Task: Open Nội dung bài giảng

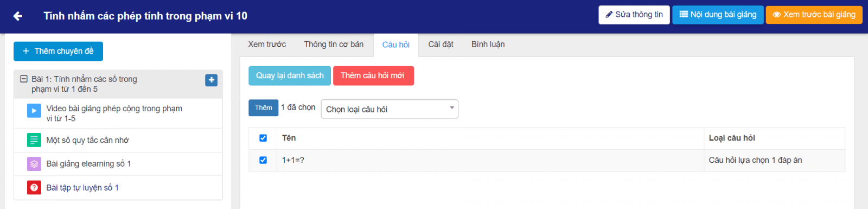Action: [x=718, y=15]
